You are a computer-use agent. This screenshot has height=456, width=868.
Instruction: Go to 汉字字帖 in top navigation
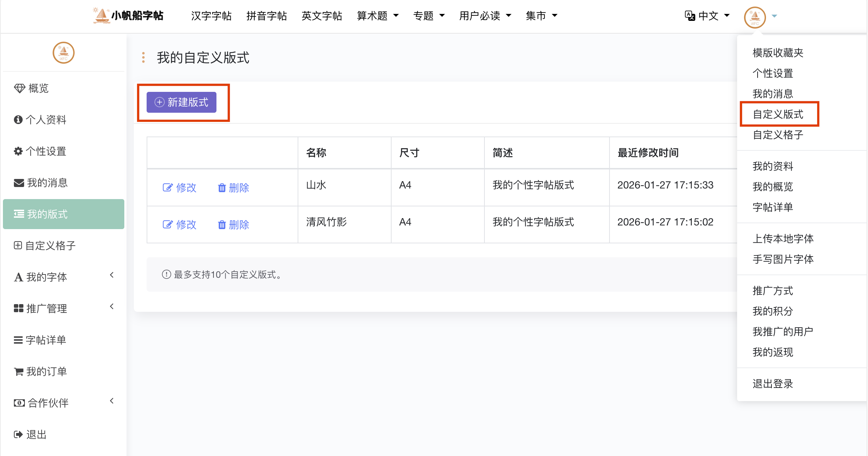tap(211, 16)
